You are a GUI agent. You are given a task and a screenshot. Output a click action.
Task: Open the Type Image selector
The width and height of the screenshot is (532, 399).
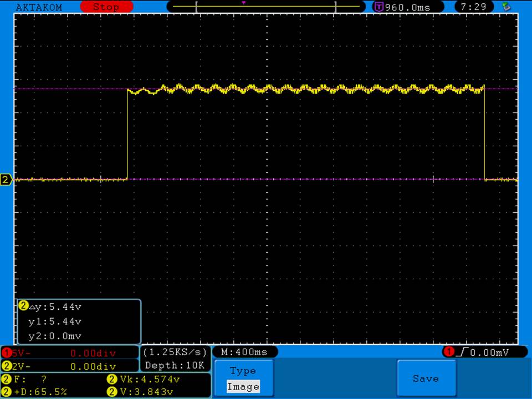243,378
